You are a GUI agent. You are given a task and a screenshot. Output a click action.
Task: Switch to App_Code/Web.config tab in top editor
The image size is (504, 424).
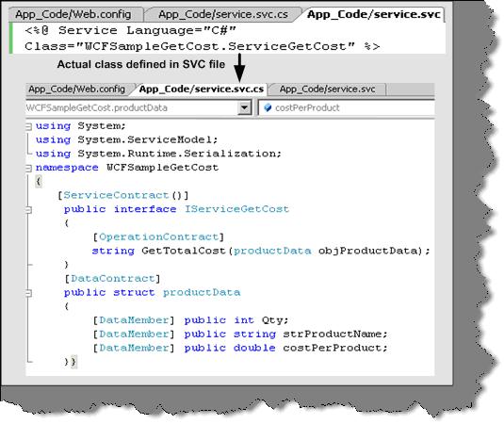point(73,14)
